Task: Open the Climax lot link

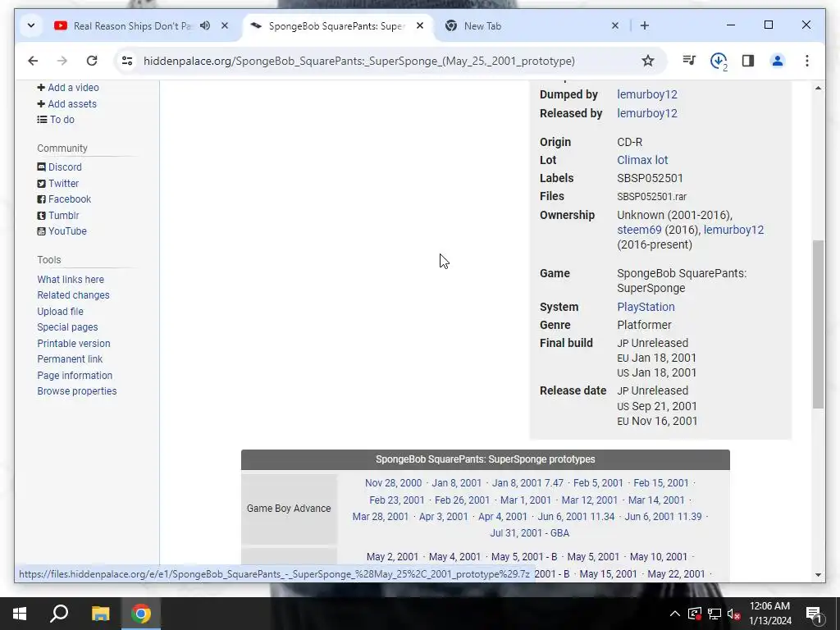Action: click(642, 160)
